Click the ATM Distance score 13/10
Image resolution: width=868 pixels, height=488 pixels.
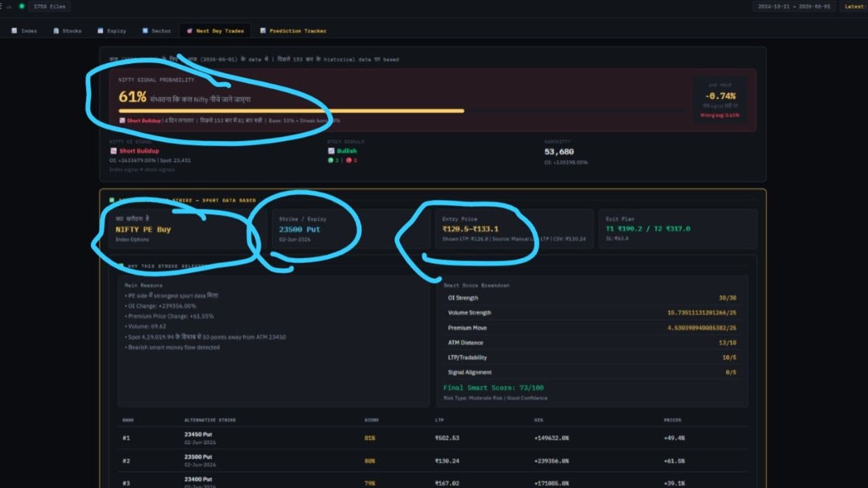click(728, 343)
